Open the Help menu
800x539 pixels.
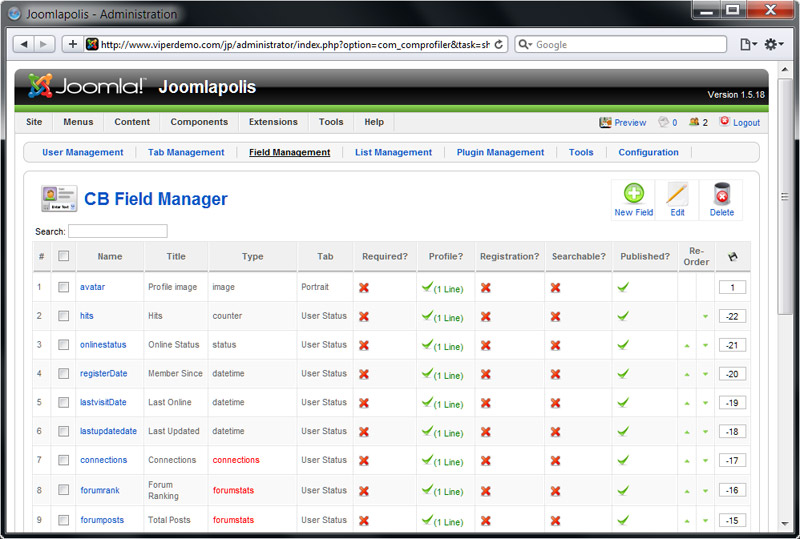point(374,122)
